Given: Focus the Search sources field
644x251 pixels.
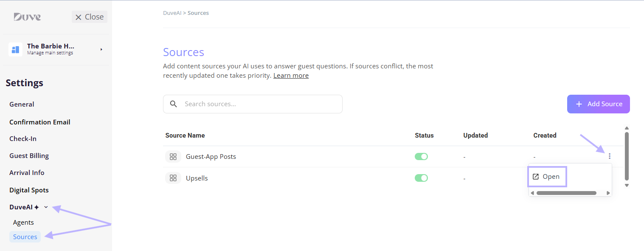Looking at the screenshot, I should [253, 104].
